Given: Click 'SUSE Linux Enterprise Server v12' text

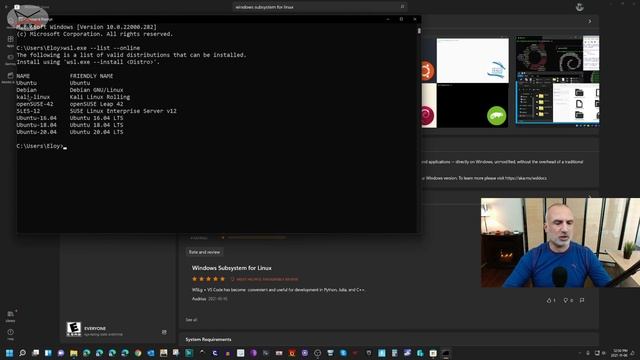Looking at the screenshot, I should (x=123, y=111).
